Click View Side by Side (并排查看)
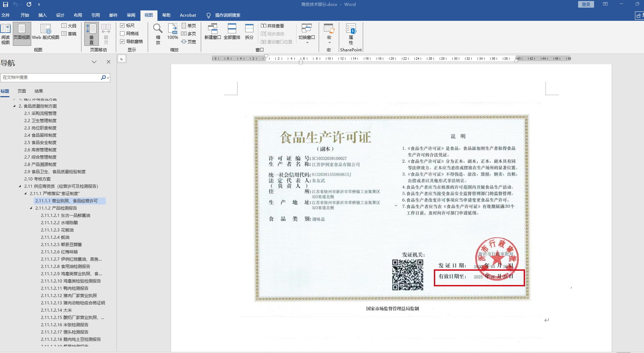644x353 pixels. 272,26
